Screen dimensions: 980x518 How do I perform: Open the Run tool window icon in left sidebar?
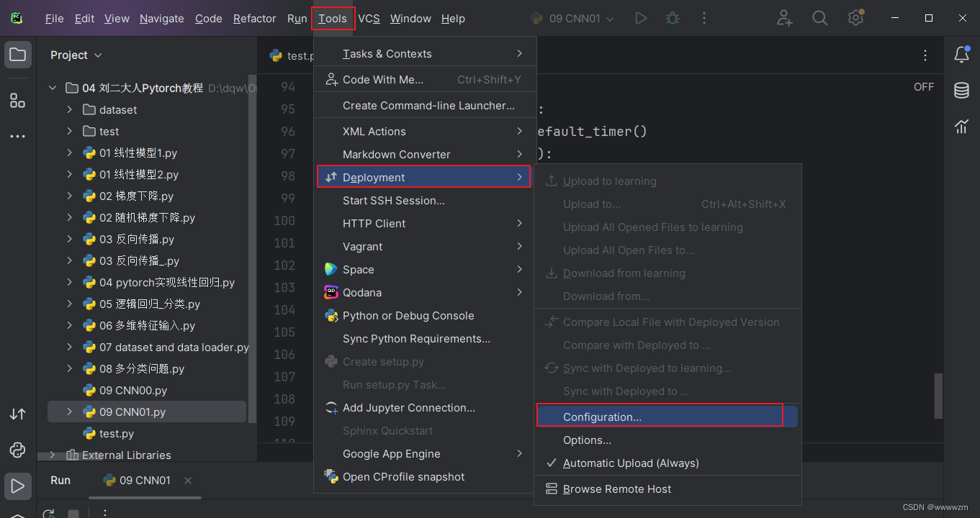[x=18, y=486]
